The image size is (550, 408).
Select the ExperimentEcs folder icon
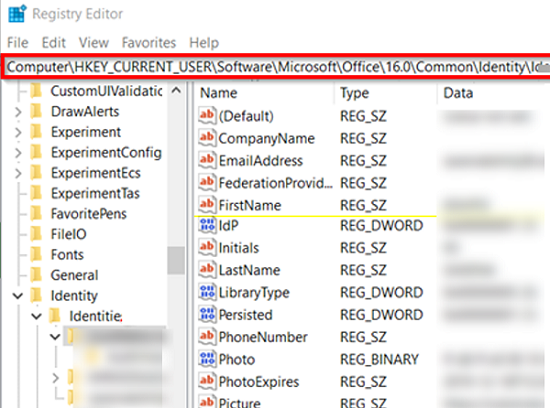click(36, 173)
